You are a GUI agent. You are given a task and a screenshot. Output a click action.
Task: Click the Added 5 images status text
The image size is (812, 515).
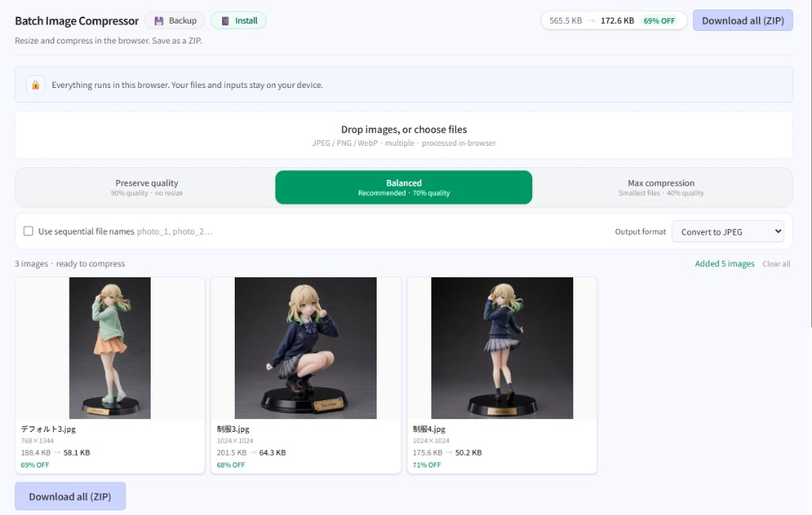725,264
